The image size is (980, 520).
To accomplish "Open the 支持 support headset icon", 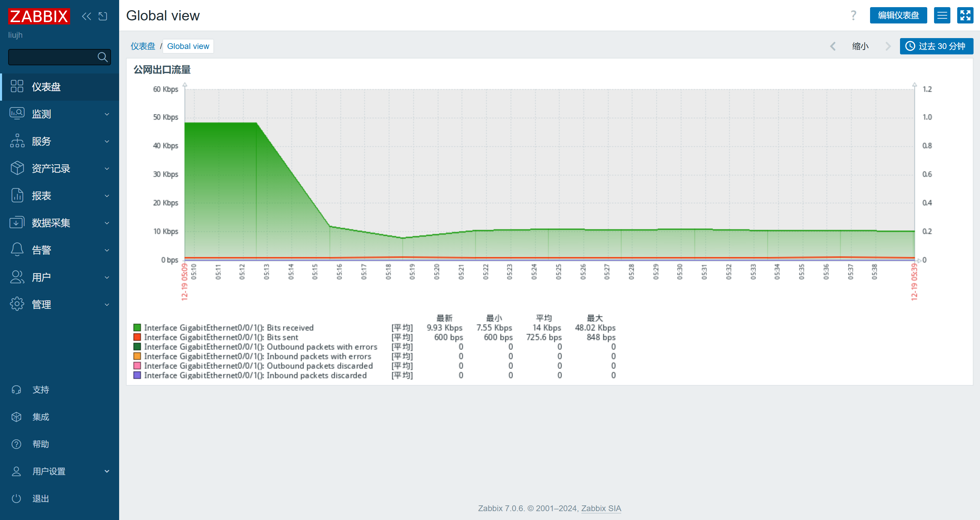I will [x=16, y=390].
